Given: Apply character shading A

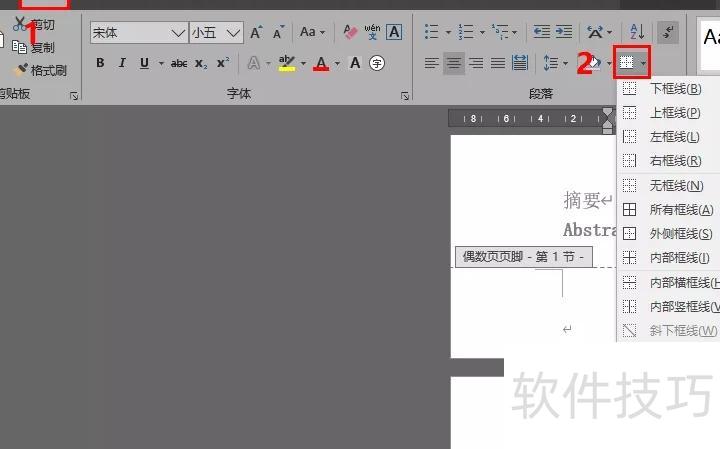Looking at the screenshot, I should 355,63.
